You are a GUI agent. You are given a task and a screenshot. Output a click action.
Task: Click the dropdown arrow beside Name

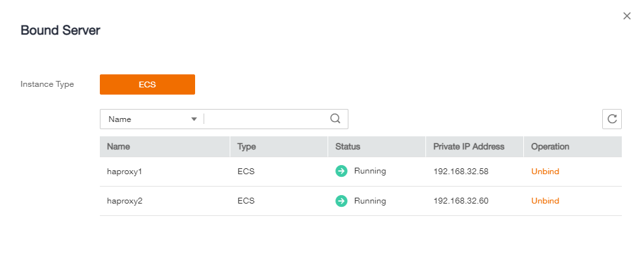(x=194, y=119)
